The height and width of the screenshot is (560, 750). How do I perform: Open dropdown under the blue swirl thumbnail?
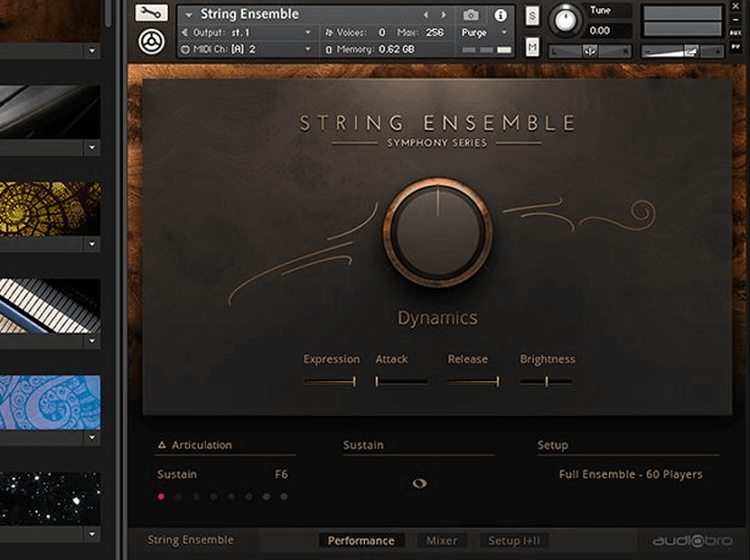(x=92, y=437)
